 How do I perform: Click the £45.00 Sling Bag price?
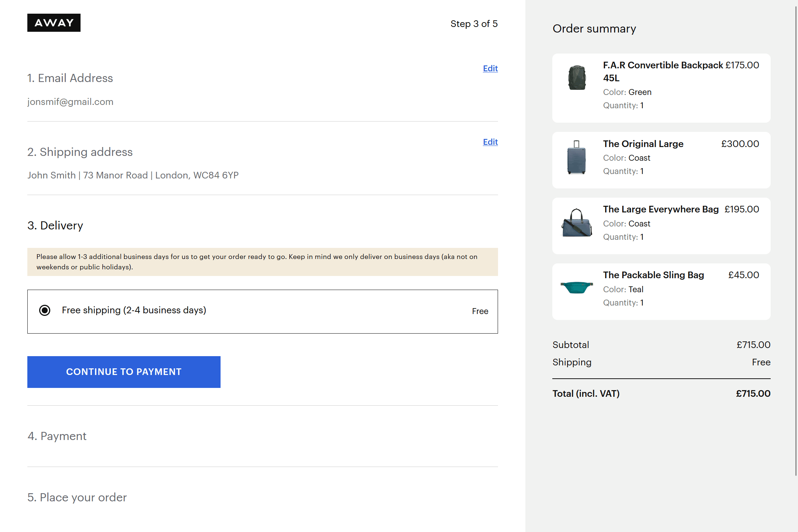(x=744, y=275)
